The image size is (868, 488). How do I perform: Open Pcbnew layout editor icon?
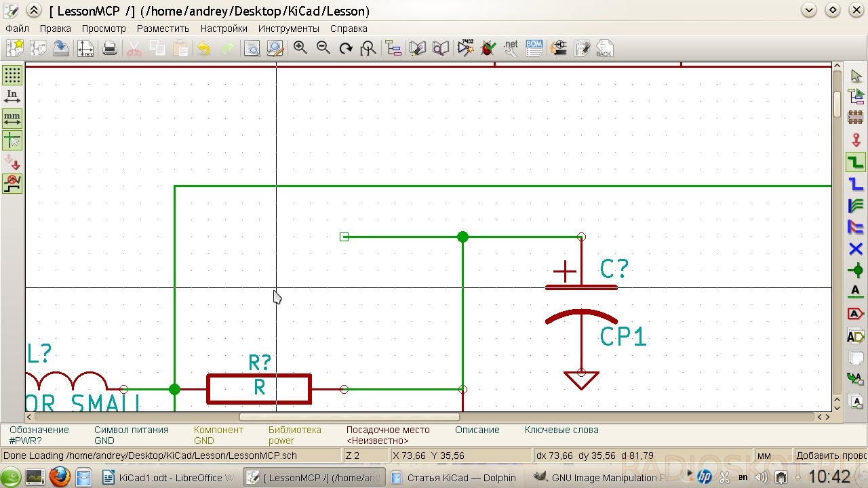582,48
